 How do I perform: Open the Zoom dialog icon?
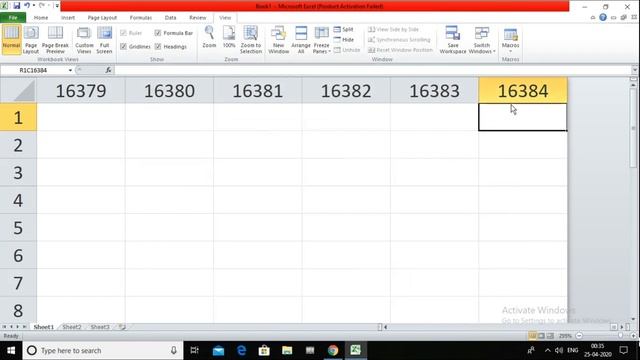coord(209,37)
